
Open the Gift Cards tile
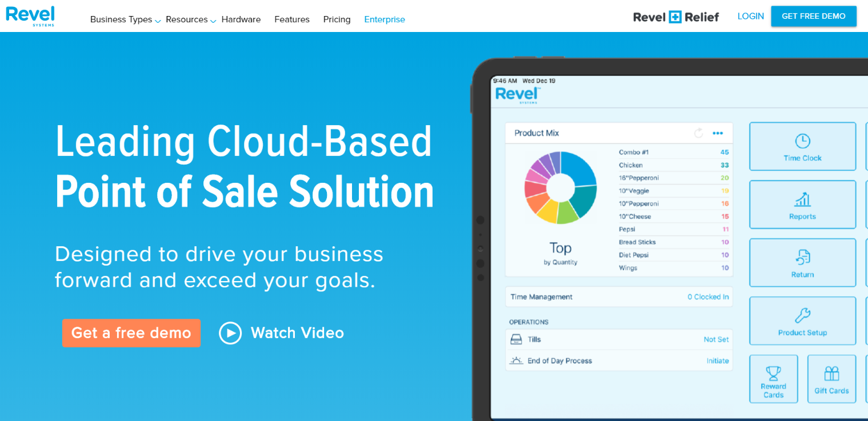click(831, 379)
